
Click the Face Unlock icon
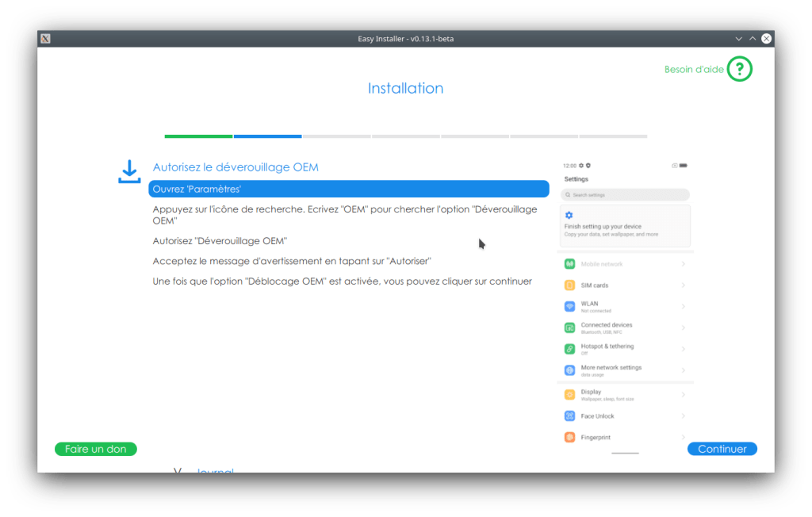(569, 416)
